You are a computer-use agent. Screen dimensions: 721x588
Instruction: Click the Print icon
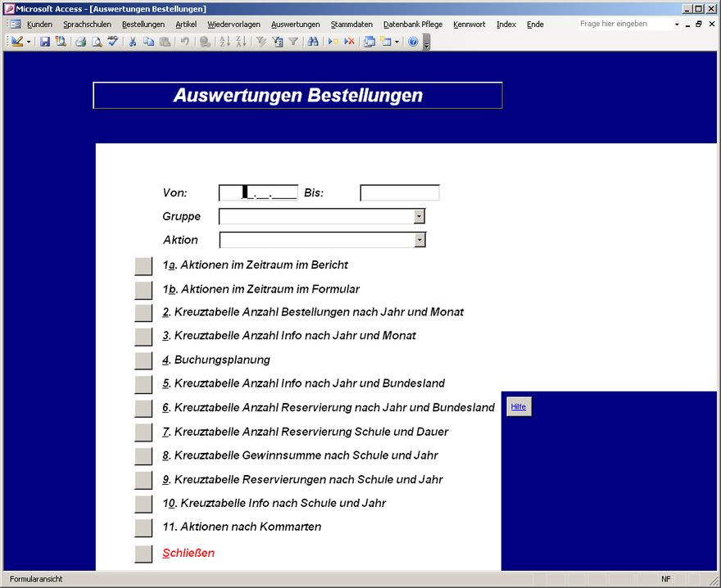coord(81,42)
